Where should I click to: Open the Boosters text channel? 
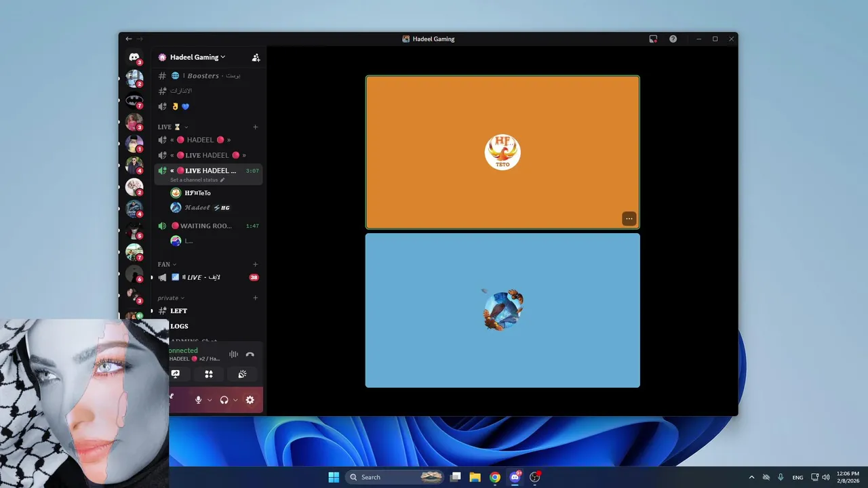coord(208,76)
